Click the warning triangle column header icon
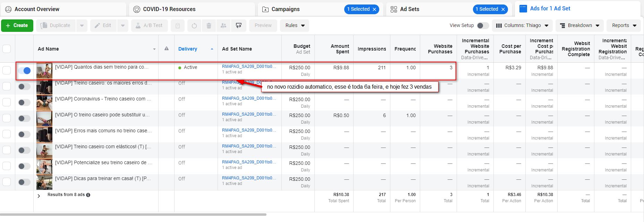This screenshot has height=222, width=644. pyautogui.click(x=167, y=49)
